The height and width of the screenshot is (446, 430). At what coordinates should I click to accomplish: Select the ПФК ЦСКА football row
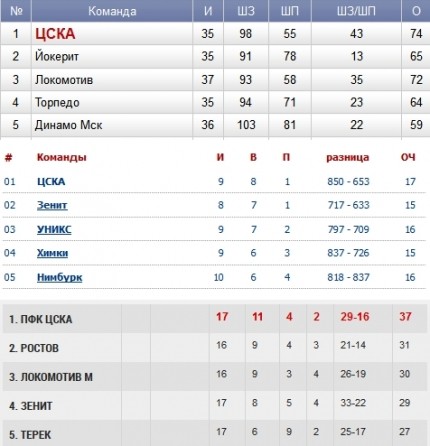pyautogui.click(x=215, y=318)
